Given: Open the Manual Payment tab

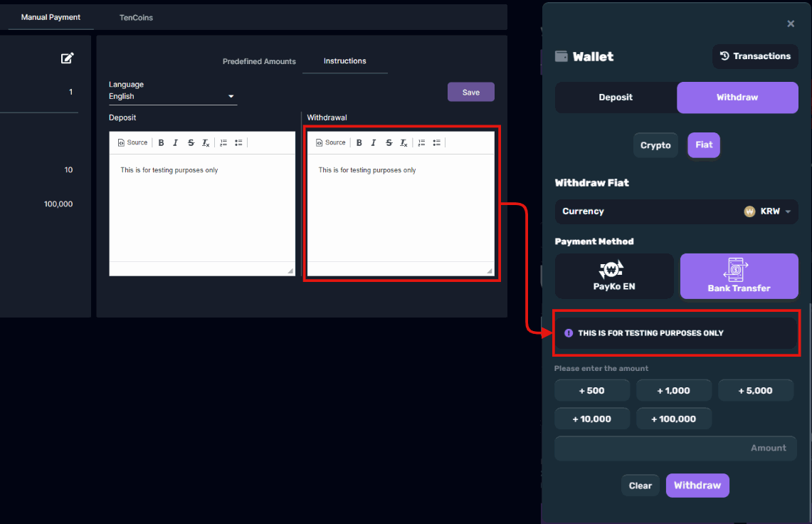Looking at the screenshot, I should (x=51, y=17).
